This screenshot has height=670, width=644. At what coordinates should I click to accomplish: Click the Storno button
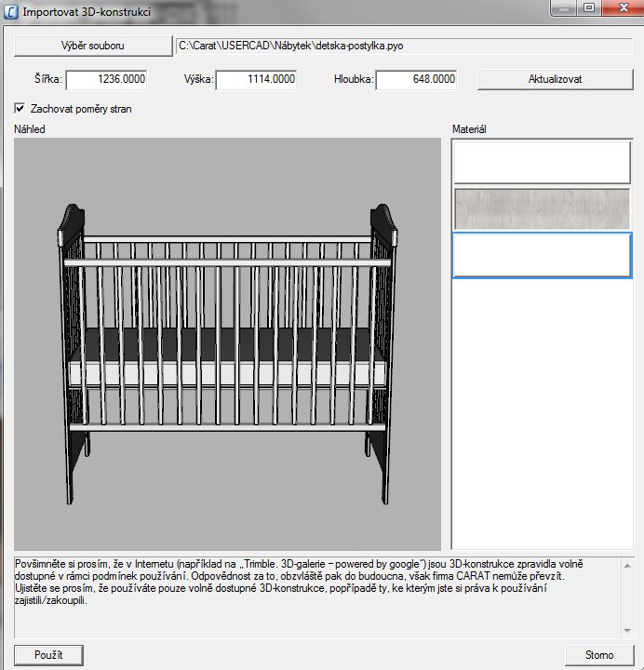599,655
